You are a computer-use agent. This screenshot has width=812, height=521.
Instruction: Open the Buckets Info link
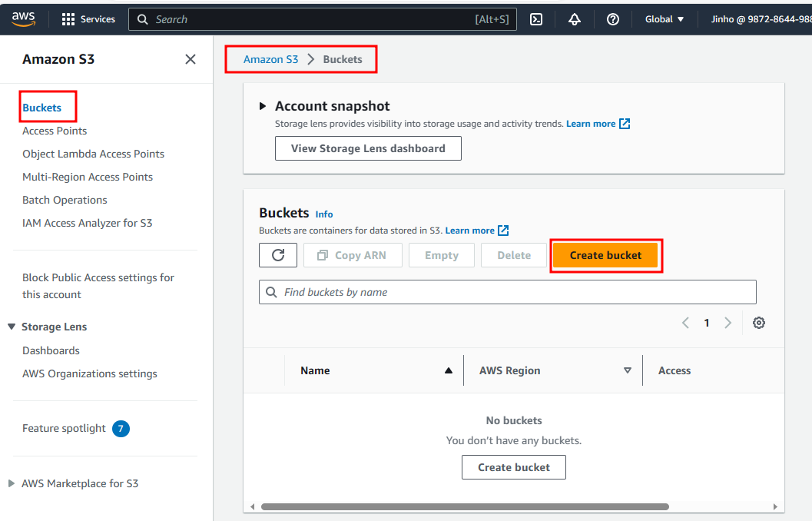point(324,214)
